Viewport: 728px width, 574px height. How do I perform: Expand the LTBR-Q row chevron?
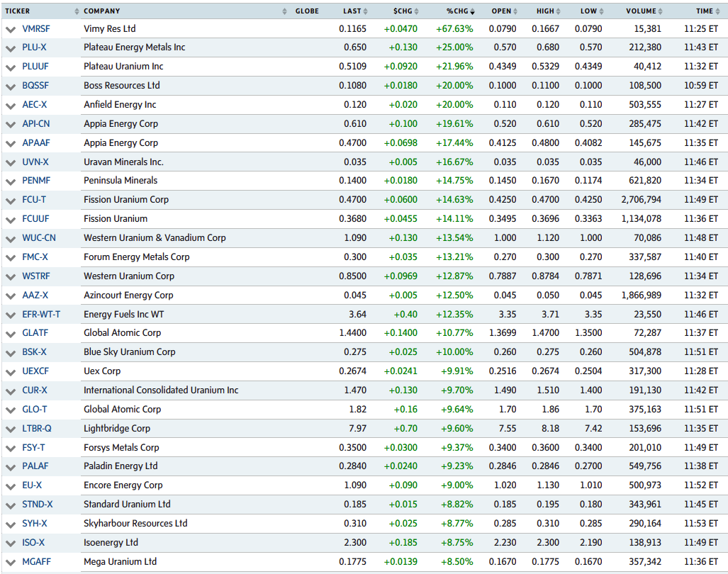[x=10, y=429]
